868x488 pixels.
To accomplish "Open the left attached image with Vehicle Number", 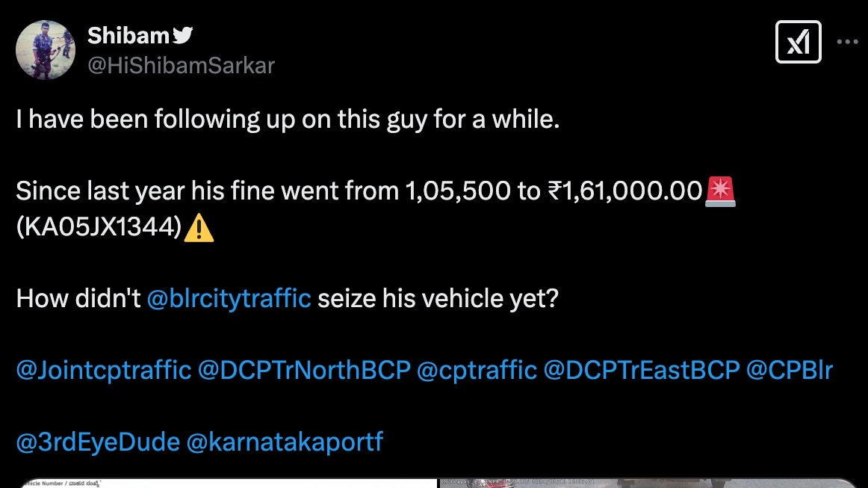I will 224,483.
